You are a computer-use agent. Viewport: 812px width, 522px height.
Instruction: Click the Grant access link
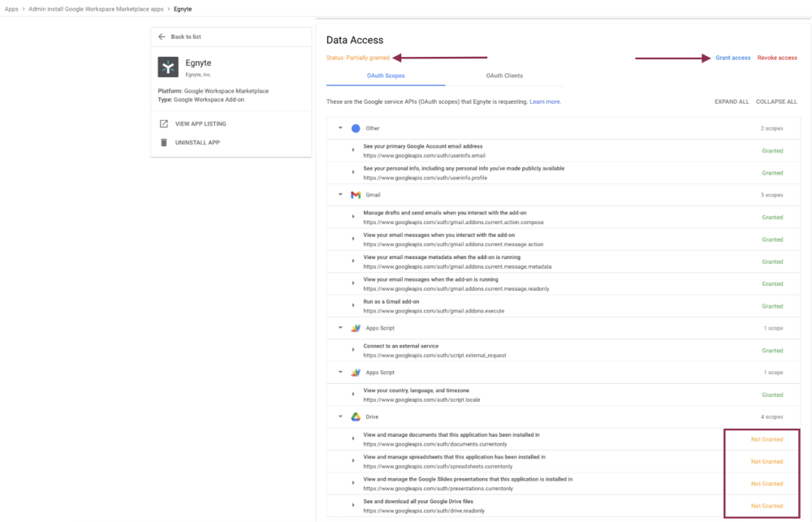pos(732,58)
